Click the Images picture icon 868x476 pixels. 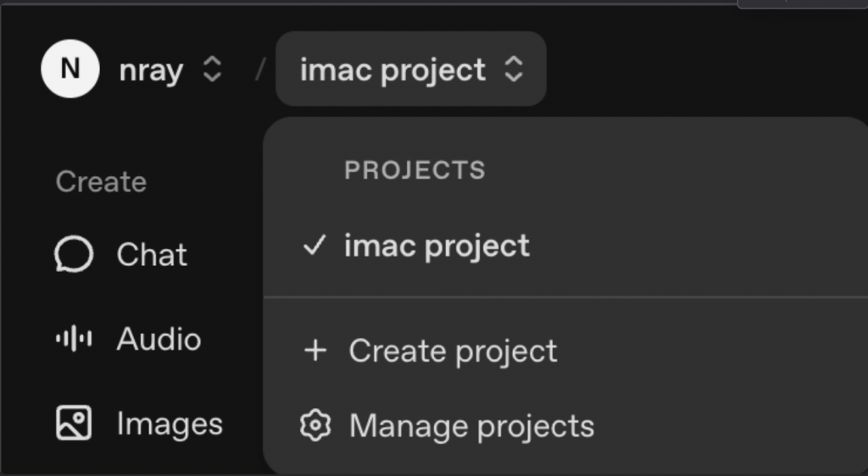tap(74, 423)
